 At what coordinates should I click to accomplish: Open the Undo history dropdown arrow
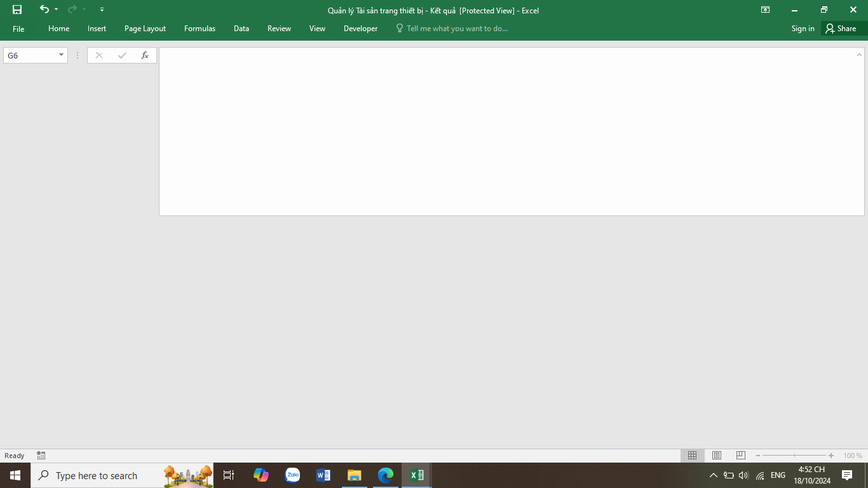click(x=56, y=10)
